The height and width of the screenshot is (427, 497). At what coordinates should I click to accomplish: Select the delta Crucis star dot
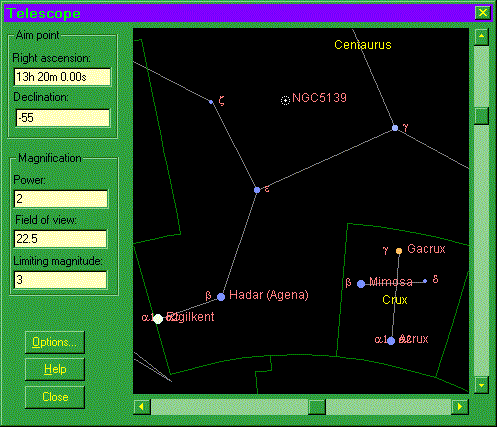pos(425,281)
